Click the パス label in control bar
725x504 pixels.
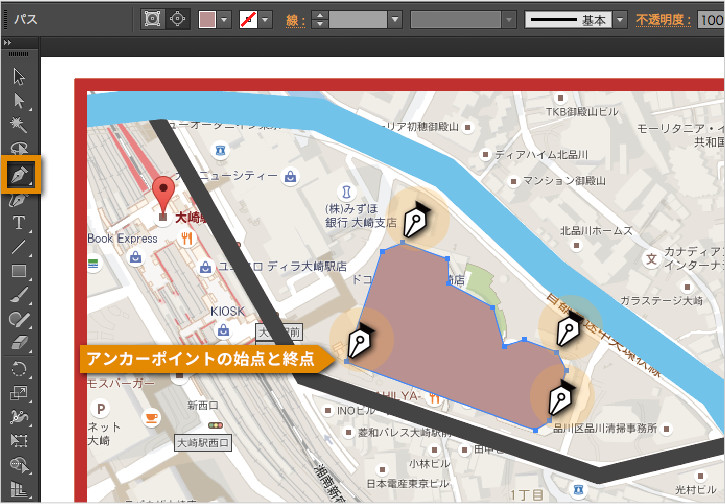click(25, 19)
